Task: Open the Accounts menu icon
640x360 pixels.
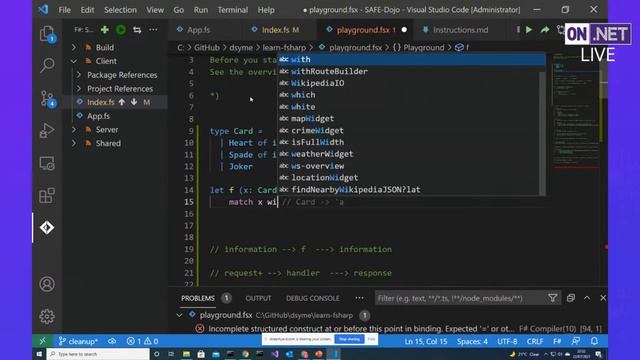Action: tap(47, 284)
